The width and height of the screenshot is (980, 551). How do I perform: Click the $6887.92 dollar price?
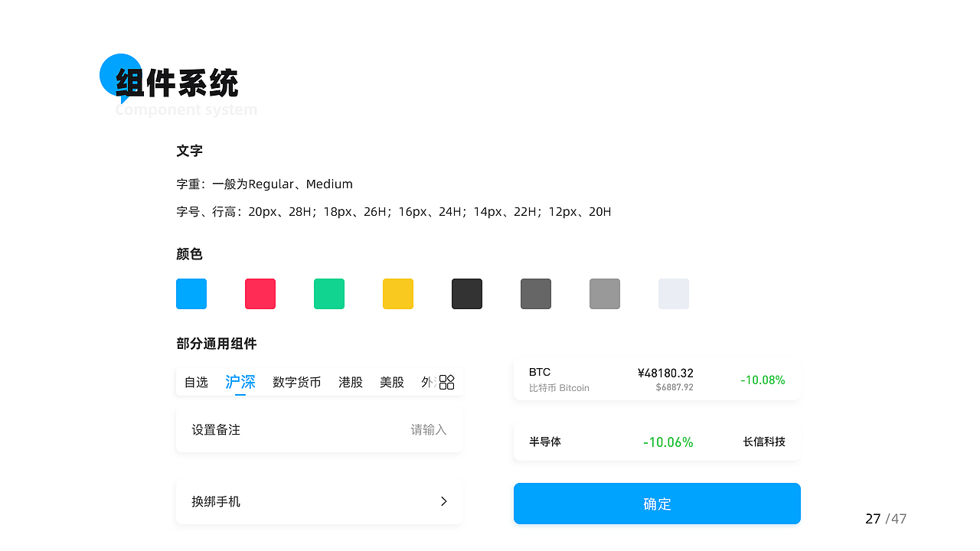tap(675, 388)
